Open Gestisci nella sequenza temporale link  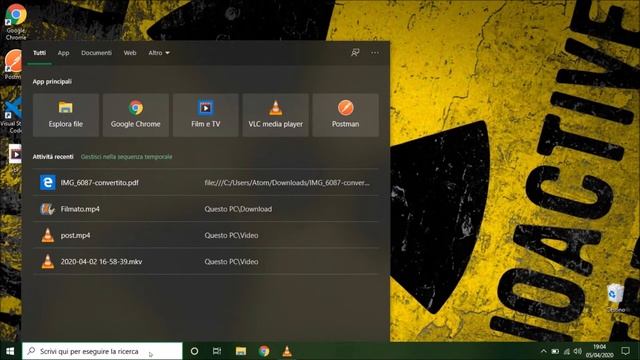[127, 157]
